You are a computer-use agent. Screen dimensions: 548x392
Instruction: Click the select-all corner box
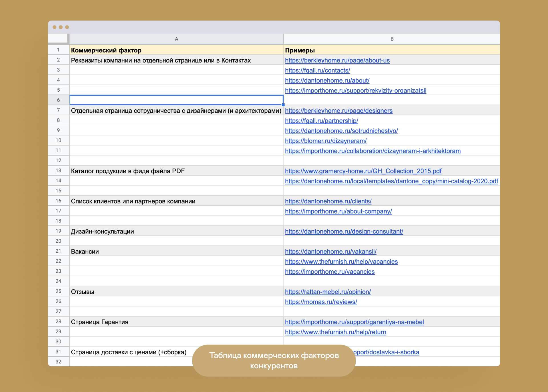coord(58,39)
